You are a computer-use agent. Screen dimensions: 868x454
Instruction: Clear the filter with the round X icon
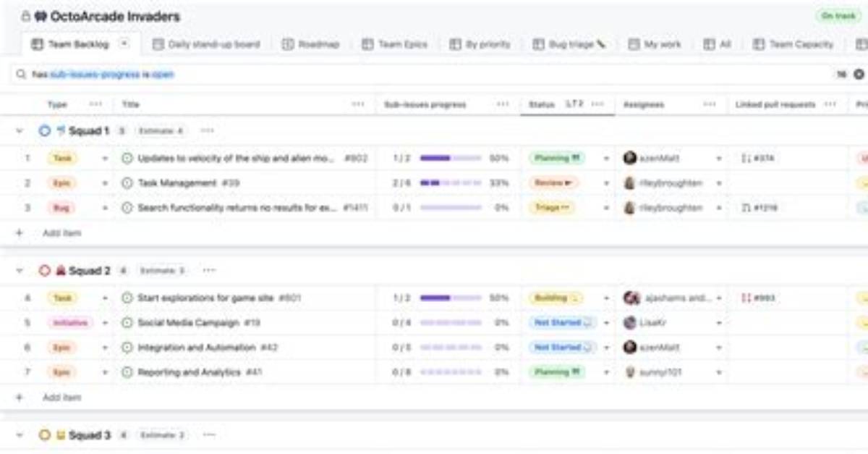click(859, 74)
